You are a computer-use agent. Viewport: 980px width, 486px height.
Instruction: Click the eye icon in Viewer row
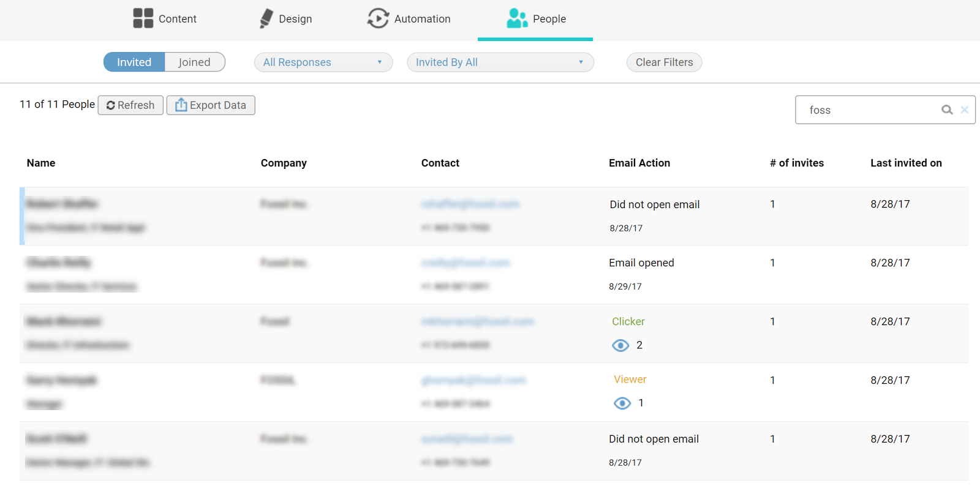point(622,403)
